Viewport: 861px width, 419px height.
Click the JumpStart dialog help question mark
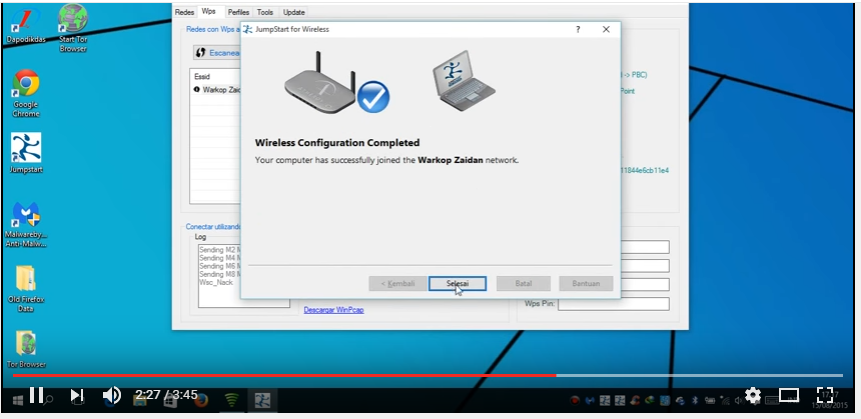click(578, 29)
